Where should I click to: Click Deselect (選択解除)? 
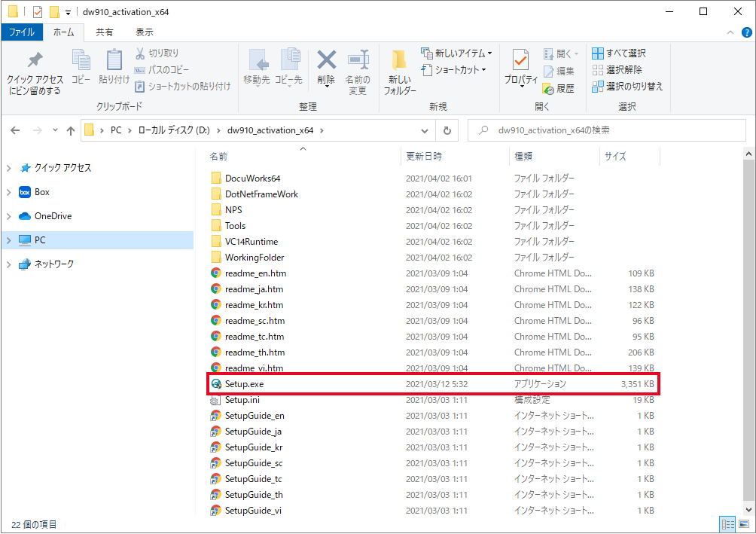click(617, 70)
